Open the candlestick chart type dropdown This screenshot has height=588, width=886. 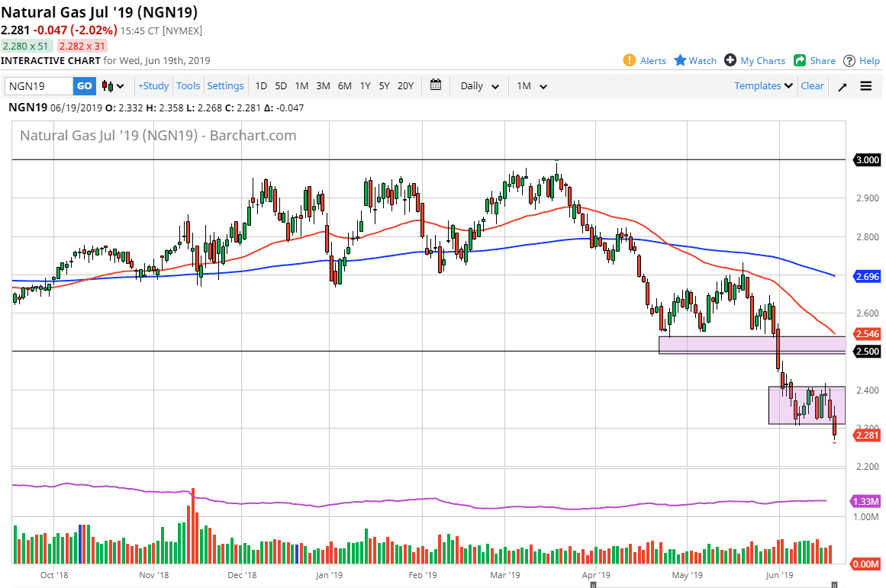tap(113, 86)
